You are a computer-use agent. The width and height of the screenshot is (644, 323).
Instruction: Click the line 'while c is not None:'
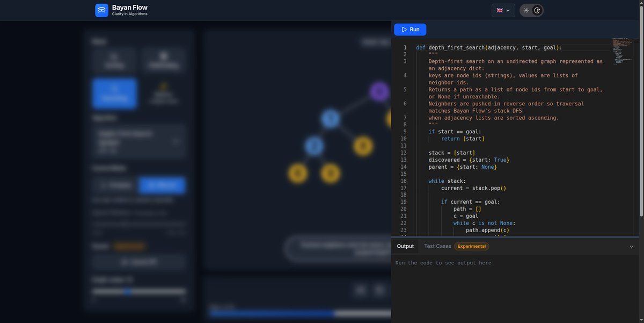click(485, 222)
